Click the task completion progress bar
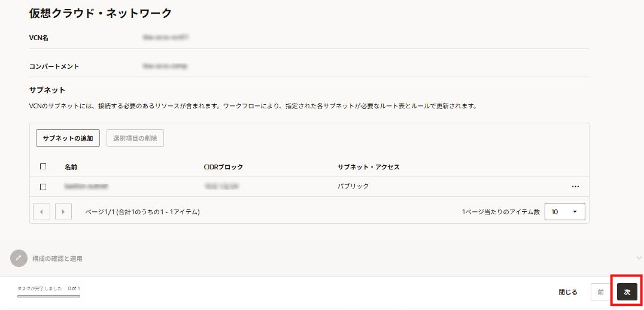Image resolution: width=644 pixels, height=310 pixels. pos(48,296)
